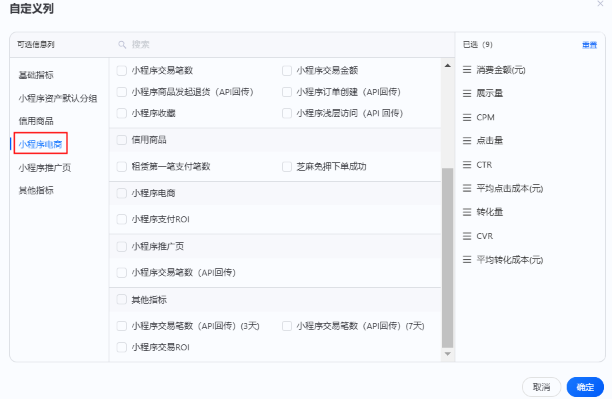Click drag handle icon for CTR

(467, 165)
